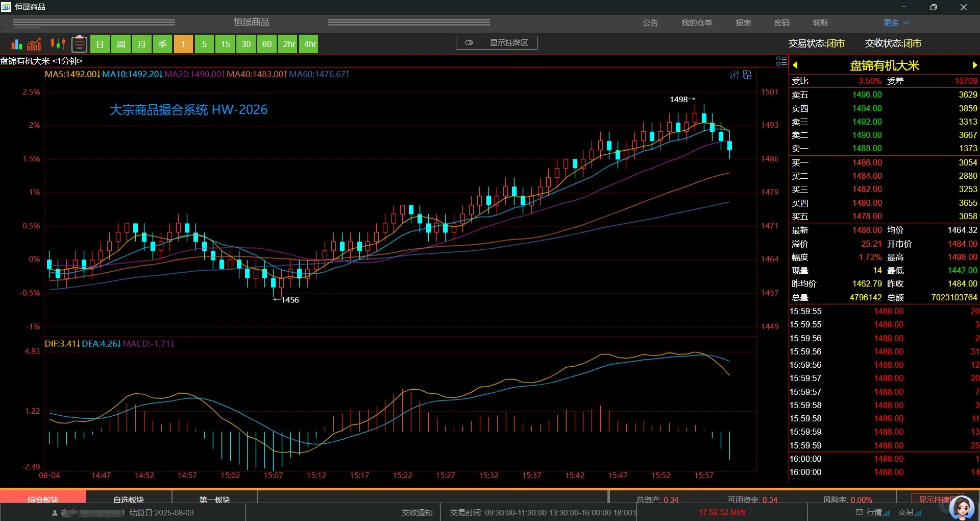Screen dimensions: 980x521
Task: Switch to the 自选板块 tab
Action: [x=129, y=498]
